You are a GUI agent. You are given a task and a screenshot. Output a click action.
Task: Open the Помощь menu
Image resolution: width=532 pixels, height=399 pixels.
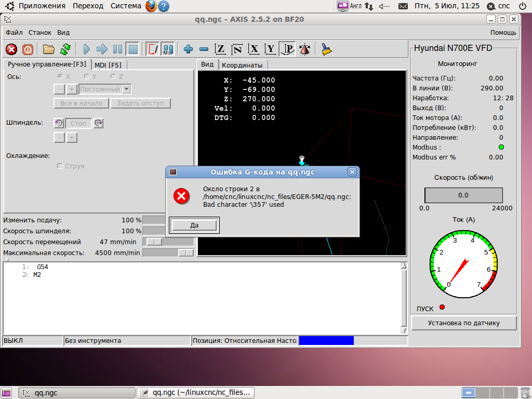503,33
